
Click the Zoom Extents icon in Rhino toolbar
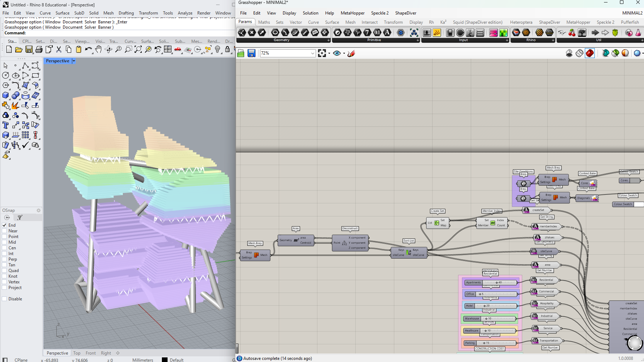pos(138,50)
